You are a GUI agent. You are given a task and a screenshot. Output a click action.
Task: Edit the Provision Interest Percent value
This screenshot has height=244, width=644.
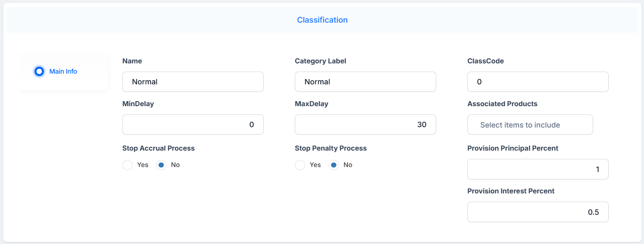538,212
